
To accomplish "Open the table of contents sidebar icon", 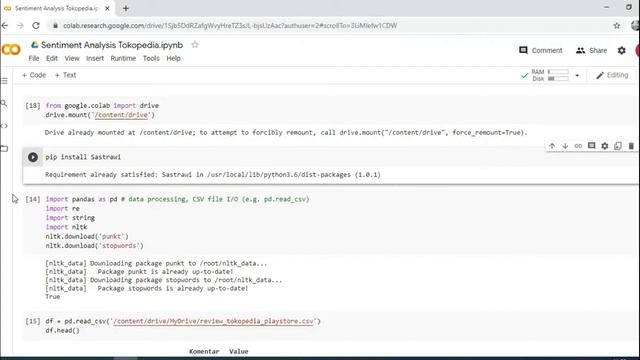I will 4,81.
